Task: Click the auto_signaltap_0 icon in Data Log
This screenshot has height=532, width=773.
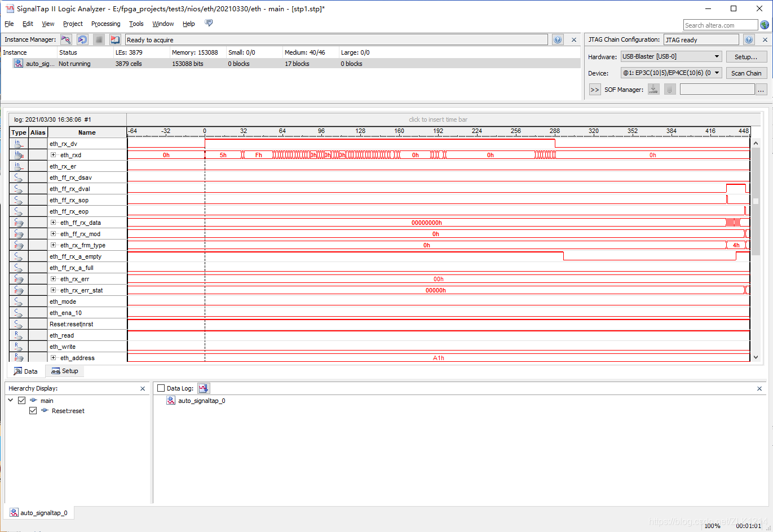Action: pos(171,401)
